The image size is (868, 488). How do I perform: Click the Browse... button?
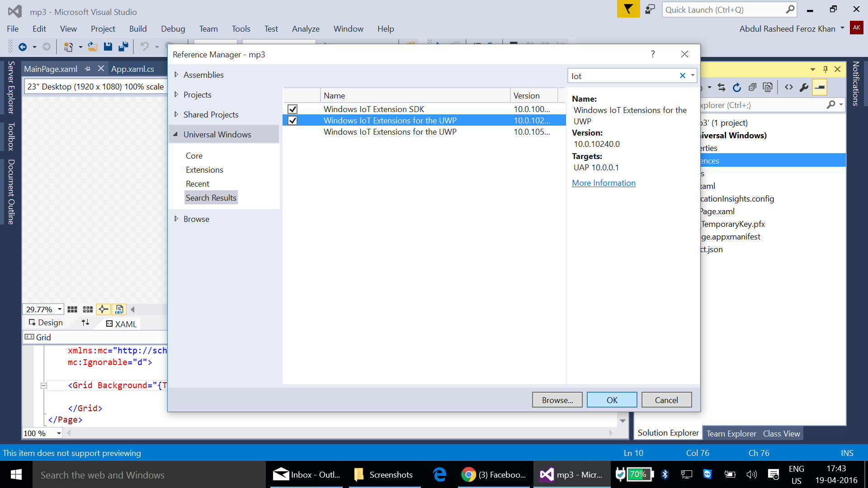pos(557,400)
